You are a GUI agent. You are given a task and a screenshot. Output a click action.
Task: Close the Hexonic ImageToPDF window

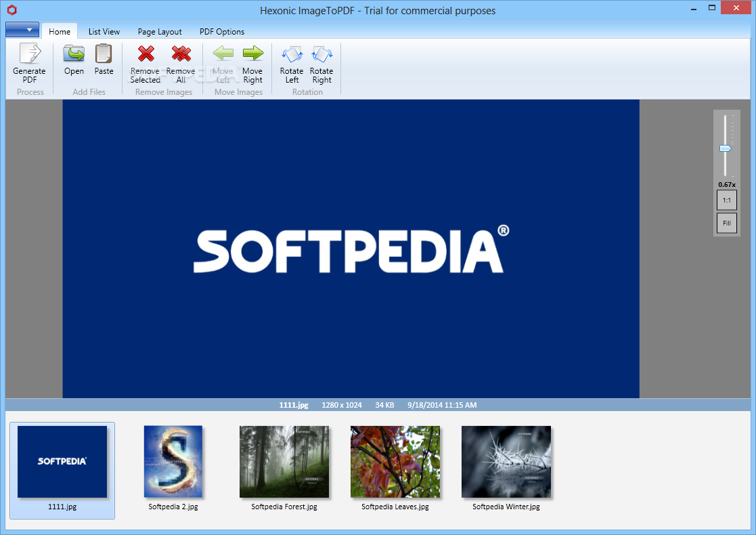(736, 7)
